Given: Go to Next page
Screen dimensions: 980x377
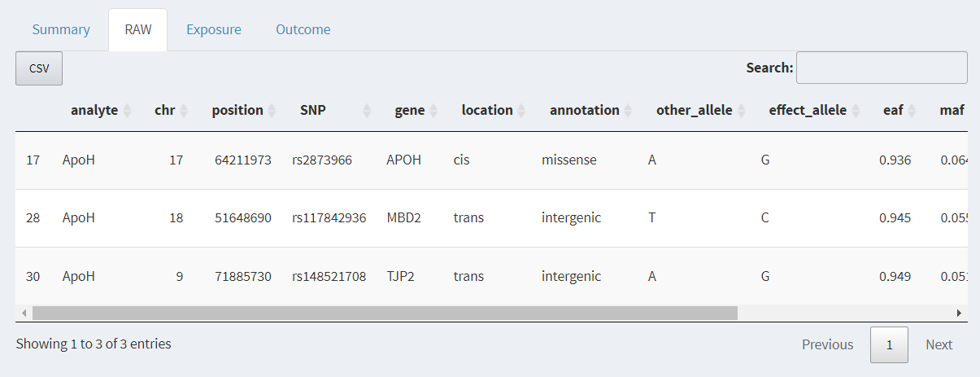Looking at the screenshot, I should point(939,344).
